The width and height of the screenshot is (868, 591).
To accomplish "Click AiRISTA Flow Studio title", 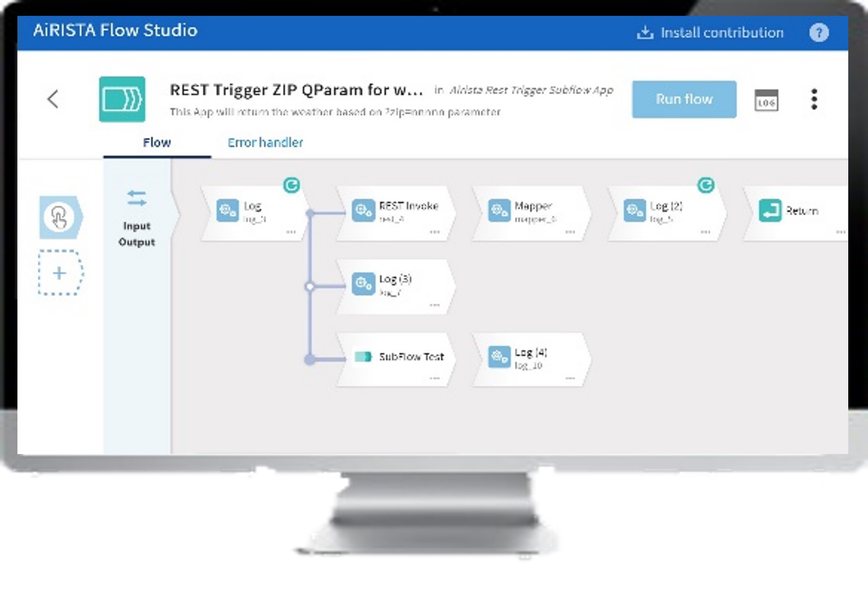I will point(115,30).
